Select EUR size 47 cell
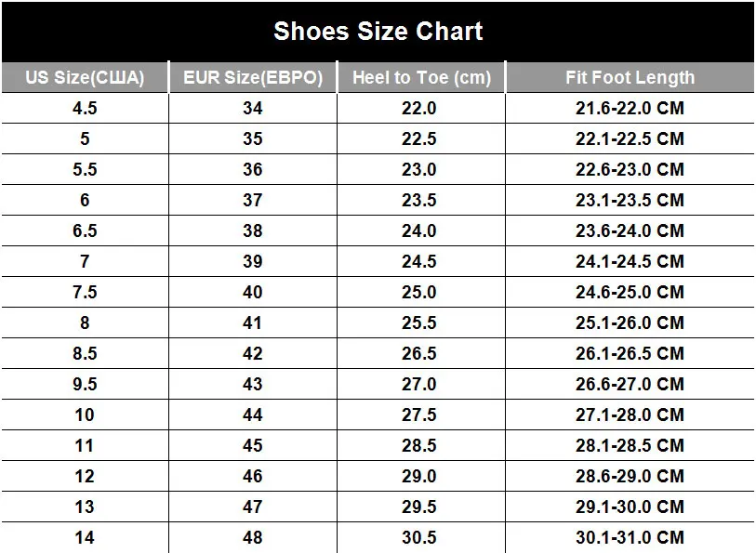The width and height of the screenshot is (756, 553). pyautogui.click(x=253, y=507)
